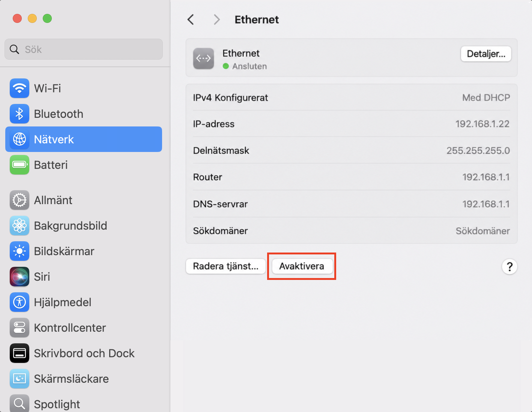Viewport: 532px width, 412px height.
Task: Open help with question mark button
Action: [x=509, y=267]
